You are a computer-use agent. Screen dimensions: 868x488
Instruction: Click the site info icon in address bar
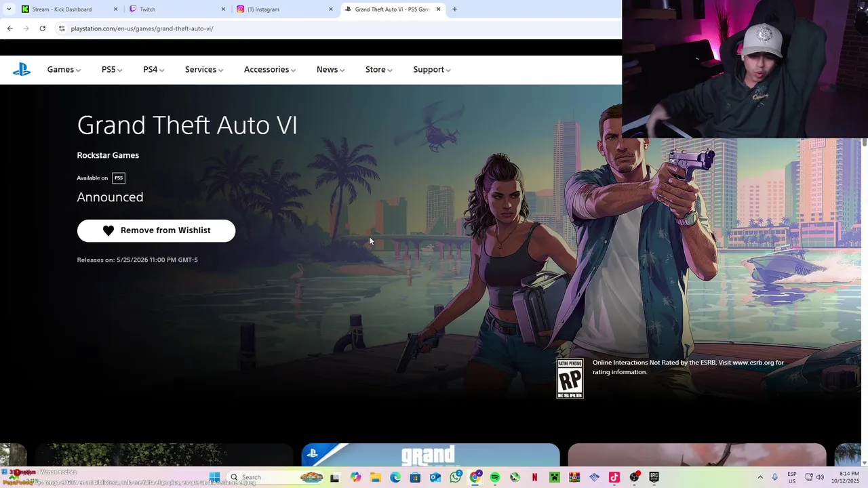pyautogui.click(x=62, y=28)
